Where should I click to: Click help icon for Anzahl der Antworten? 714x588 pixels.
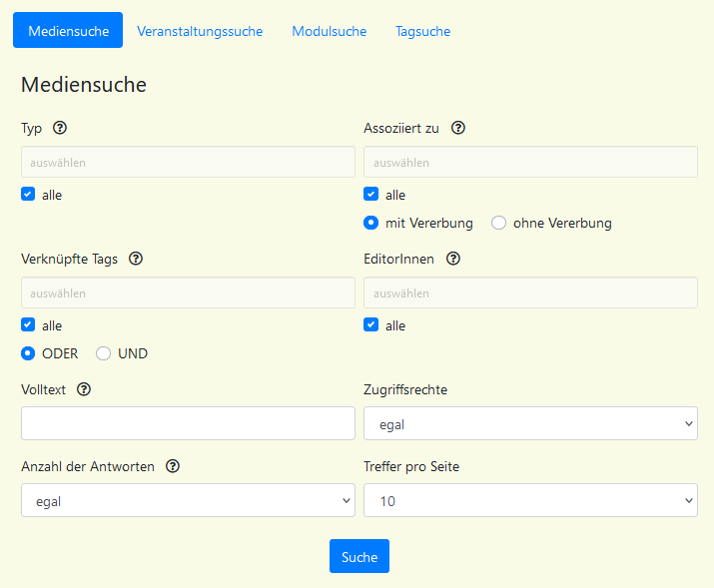(173, 466)
